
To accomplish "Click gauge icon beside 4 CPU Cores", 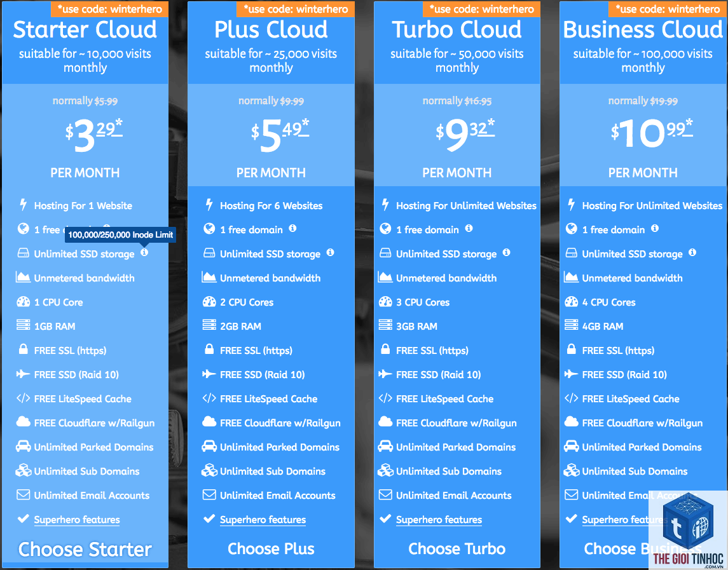I will tap(571, 302).
